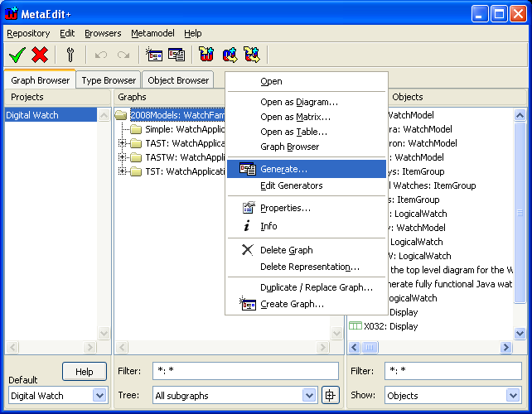Image resolution: width=532 pixels, height=414 pixels.
Task: Click the toolbar icon left of browser icons
Action: click(x=177, y=55)
